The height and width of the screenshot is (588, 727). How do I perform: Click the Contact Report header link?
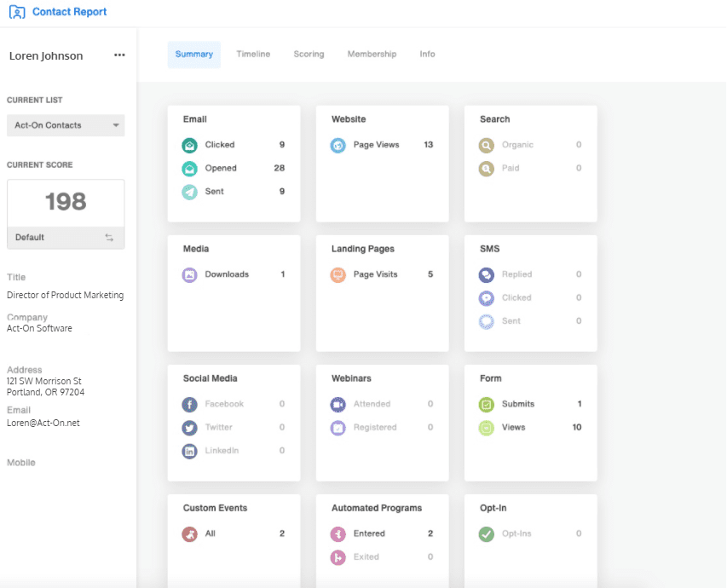coord(69,13)
